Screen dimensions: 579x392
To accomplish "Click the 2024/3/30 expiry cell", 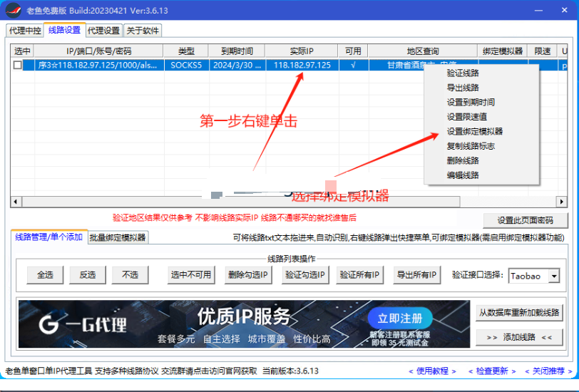I will click(x=237, y=66).
